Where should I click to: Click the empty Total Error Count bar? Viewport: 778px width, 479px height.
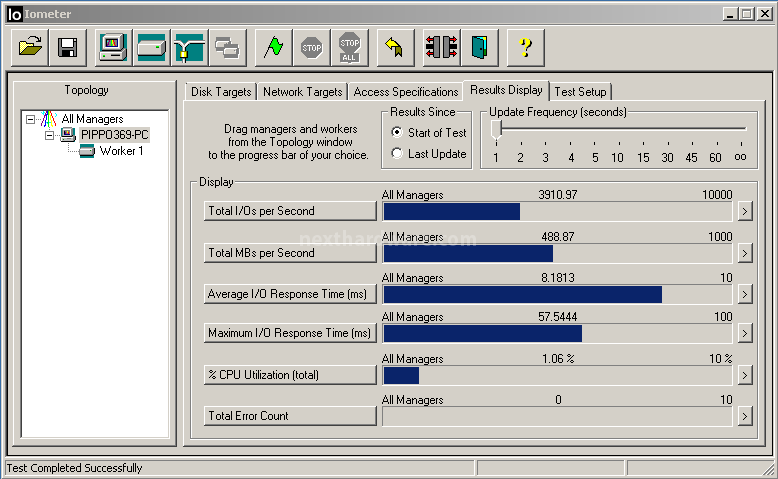[x=557, y=416]
